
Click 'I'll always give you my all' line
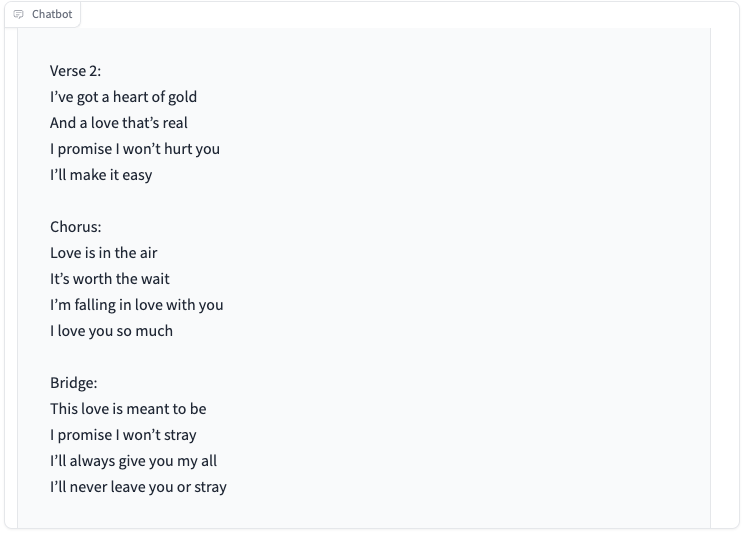(134, 461)
